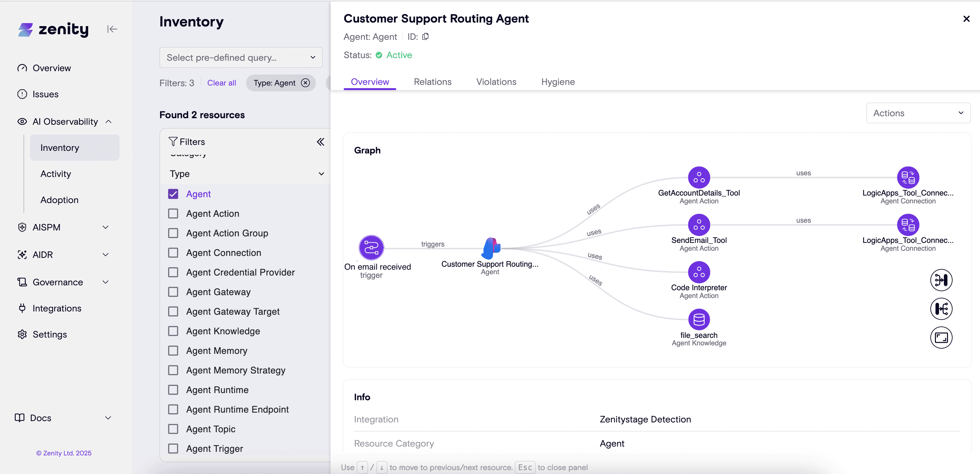
Task: Go to the Activity page
Action: [56, 174]
